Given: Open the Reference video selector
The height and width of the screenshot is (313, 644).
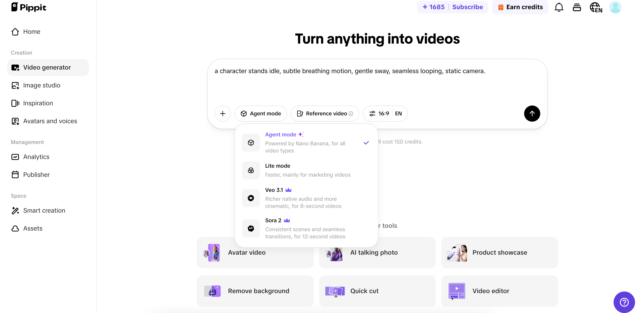Looking at the screenshot, I should click(324, 114).
